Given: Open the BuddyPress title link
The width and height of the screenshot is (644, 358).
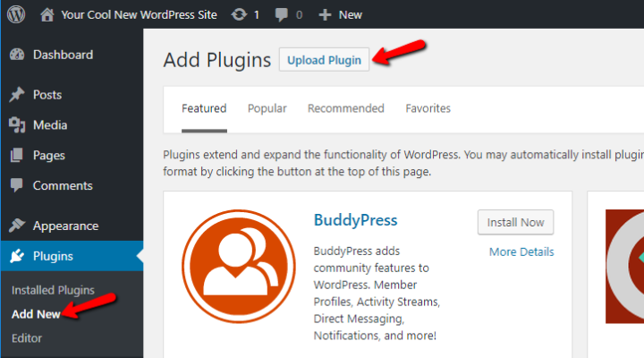Looking at the screenshot, I should pyautogui.click(x=356, y=220).
